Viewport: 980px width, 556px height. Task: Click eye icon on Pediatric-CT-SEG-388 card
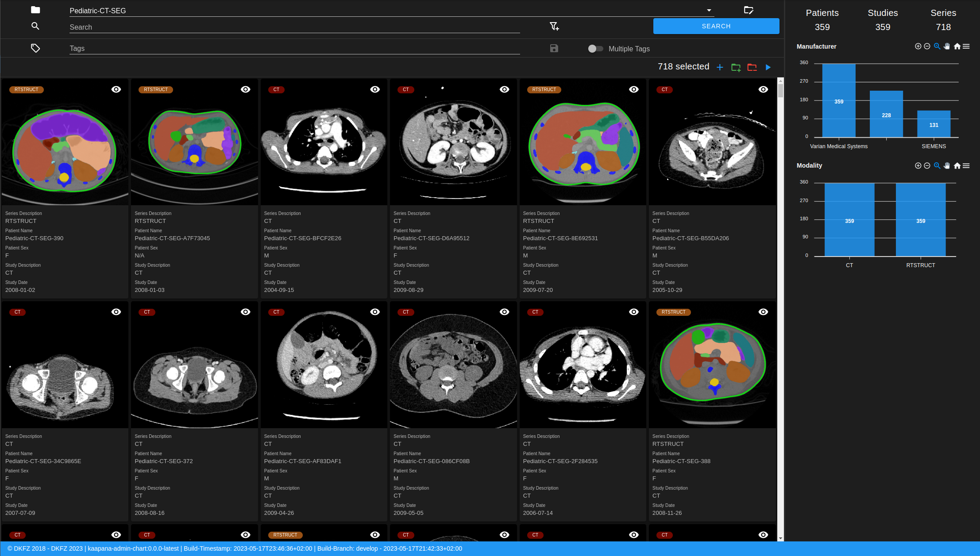[764, 312]
